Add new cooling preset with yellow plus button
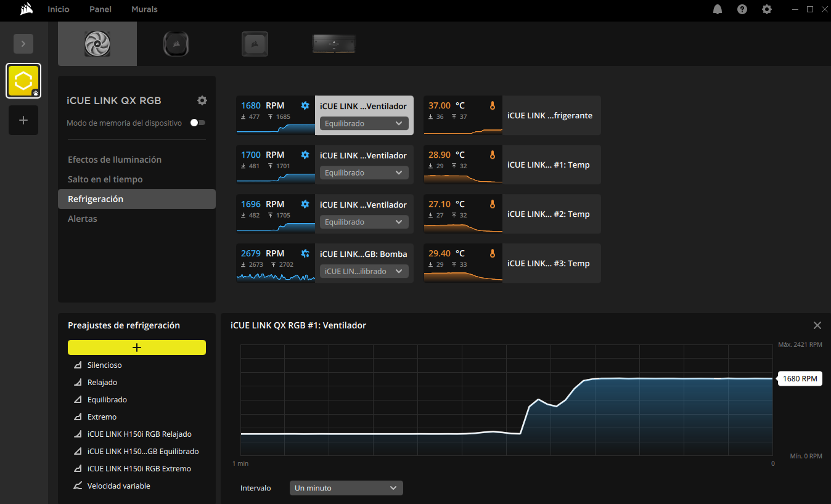Viewport: 831px width, 504px height. (x=137, y=348)
